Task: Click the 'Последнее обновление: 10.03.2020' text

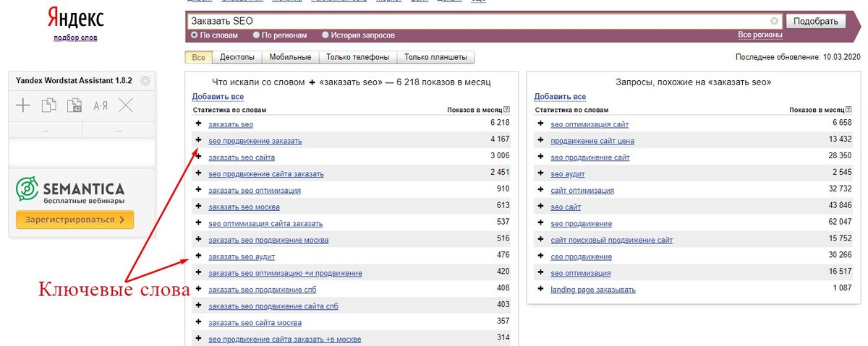Action: click(x=799, y=56)
